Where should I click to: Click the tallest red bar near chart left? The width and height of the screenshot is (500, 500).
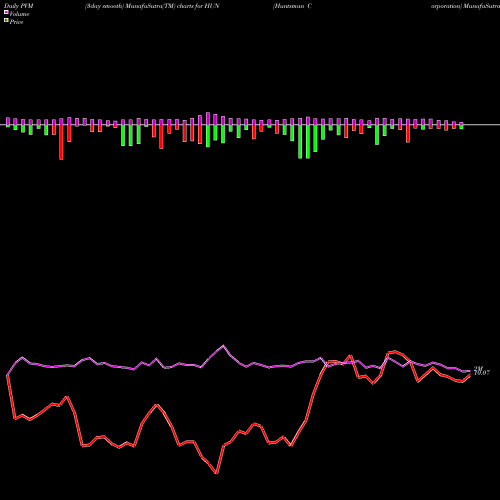point(61,142)
